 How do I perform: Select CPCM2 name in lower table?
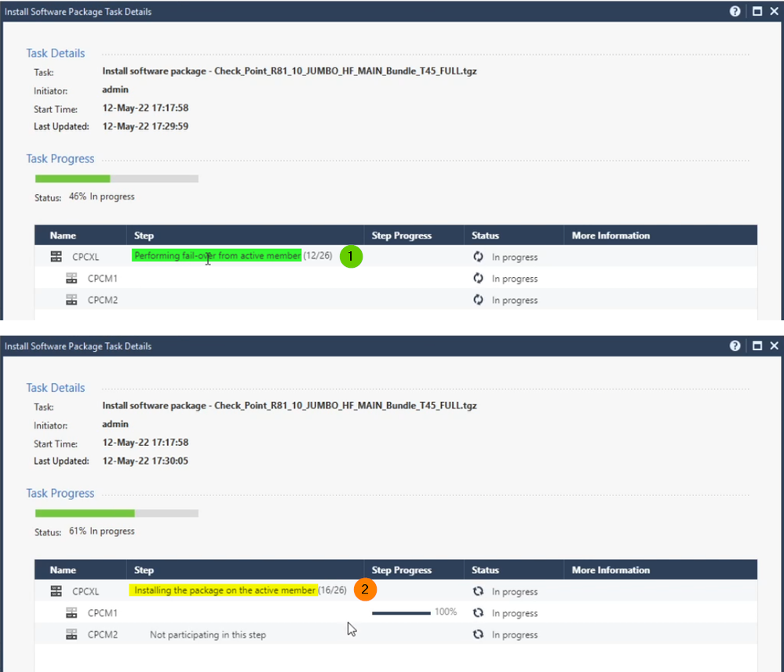point(103,634)
